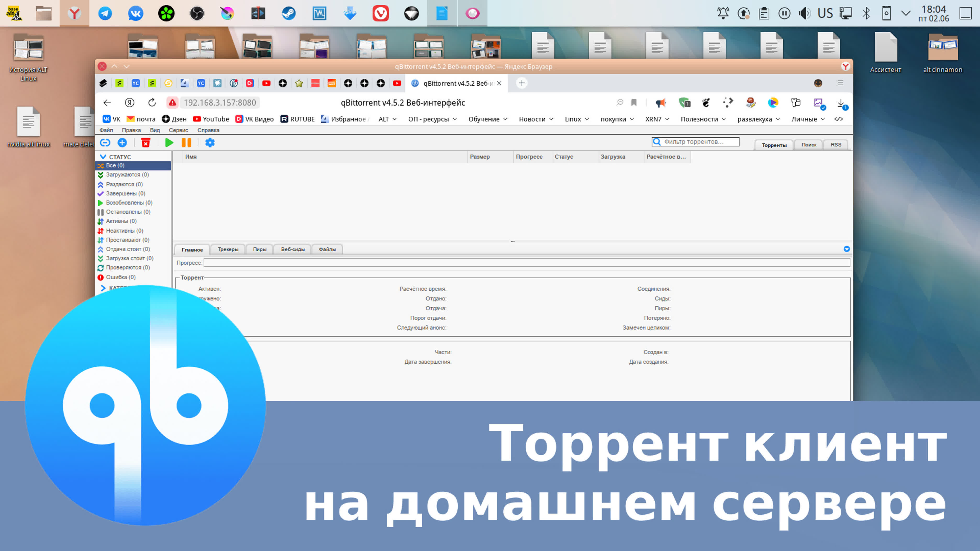Open notifications bell in tray
The width and height of the screenshot is (980, 551).
pyautogui.click(x=723, y=13)
